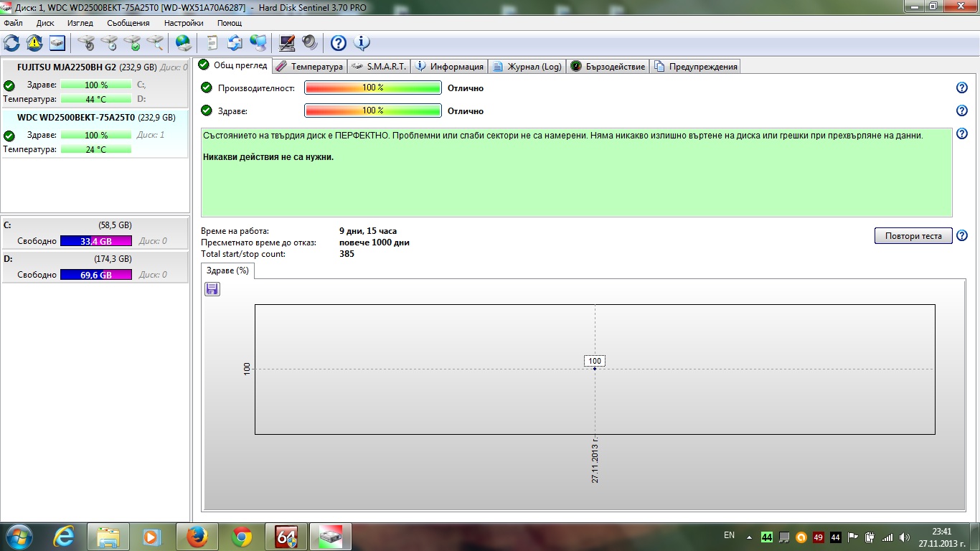Click the 9 дни, 15 часа value
This screenshot has height=551, width=980.
[x=368, y=231]
